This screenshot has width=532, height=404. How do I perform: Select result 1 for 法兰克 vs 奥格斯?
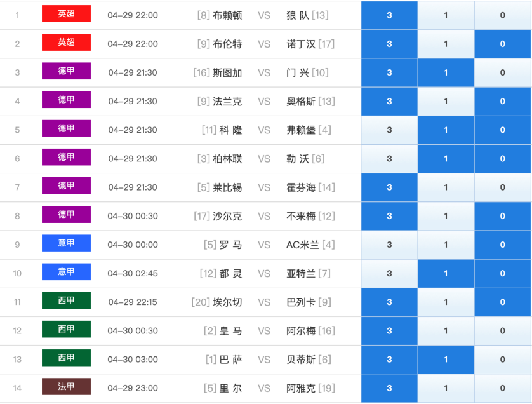[446, 101]
